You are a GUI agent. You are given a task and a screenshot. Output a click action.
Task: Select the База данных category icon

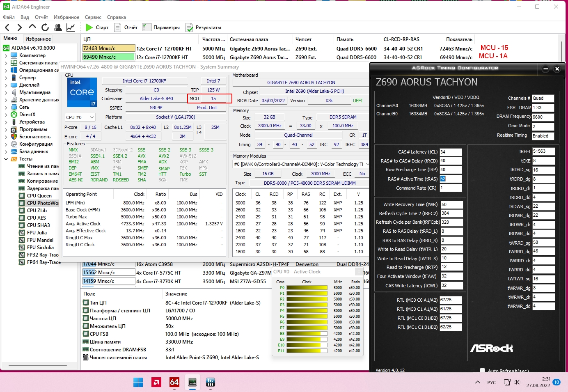click(x=14, y=151)
